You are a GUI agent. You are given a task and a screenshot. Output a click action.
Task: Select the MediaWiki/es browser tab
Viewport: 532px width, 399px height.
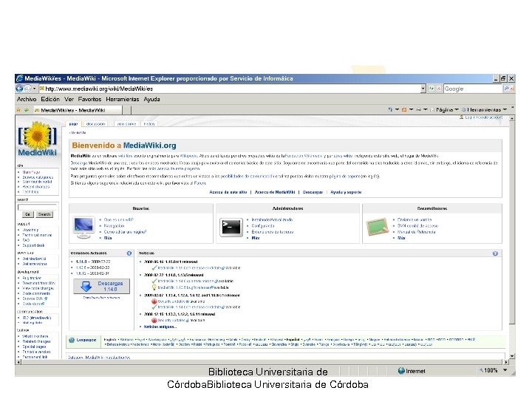click(78, 110)
